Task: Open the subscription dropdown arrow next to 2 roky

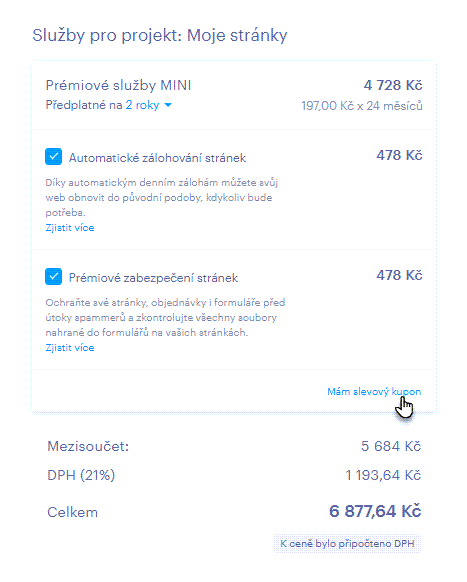Action: pyautogui.click(x=168, y=105)
